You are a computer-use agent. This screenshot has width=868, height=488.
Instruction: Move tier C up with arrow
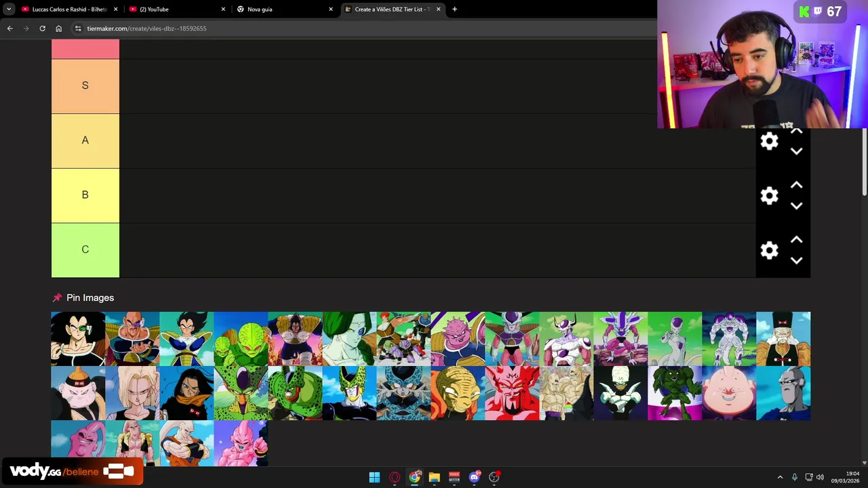click(x=797, y=240)
